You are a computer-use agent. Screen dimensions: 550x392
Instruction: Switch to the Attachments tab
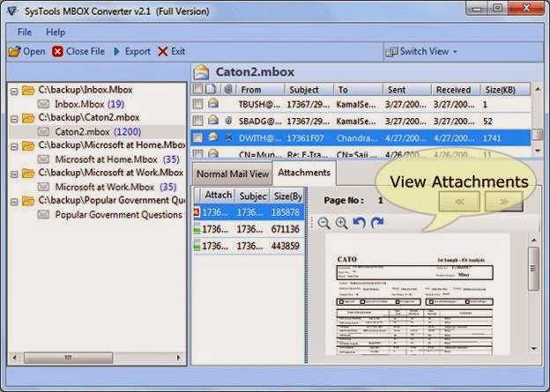point(304,173)
